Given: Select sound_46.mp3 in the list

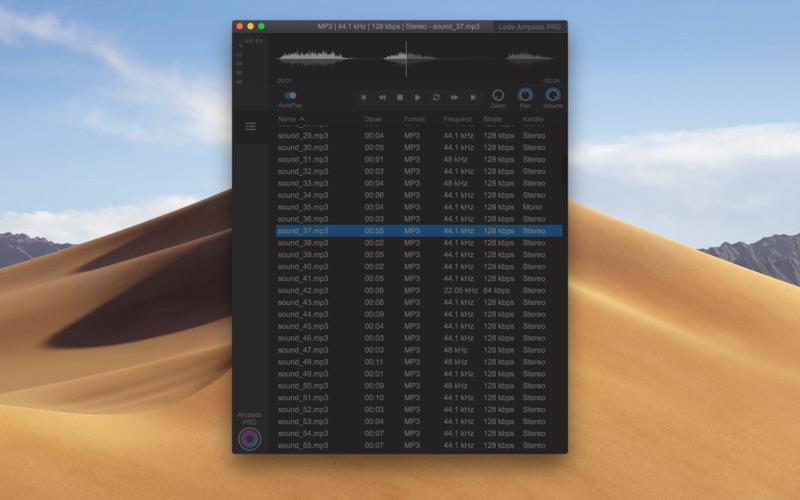Looking at the screenshot, I should click(419, 338).
